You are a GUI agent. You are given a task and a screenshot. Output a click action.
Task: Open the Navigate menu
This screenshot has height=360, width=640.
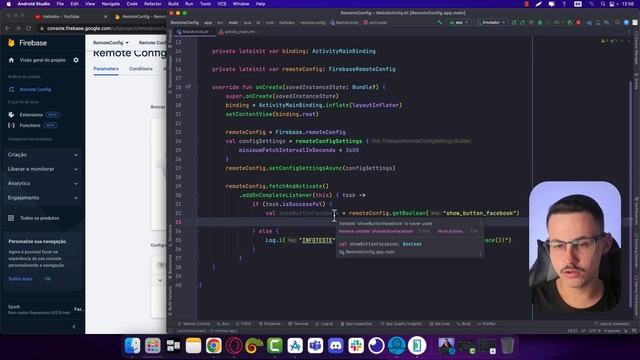tap(111, 4)
